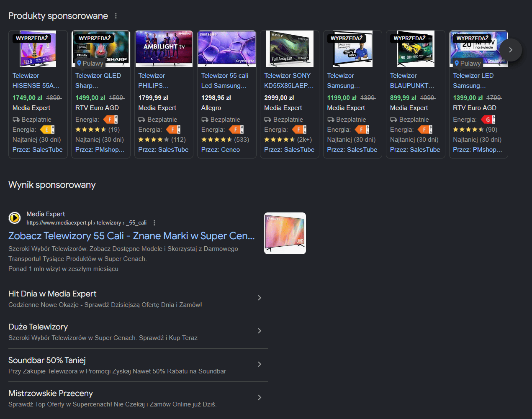Open sponsored products options three-dot menu
The image size is (532, 419).
tap(116, 16)
